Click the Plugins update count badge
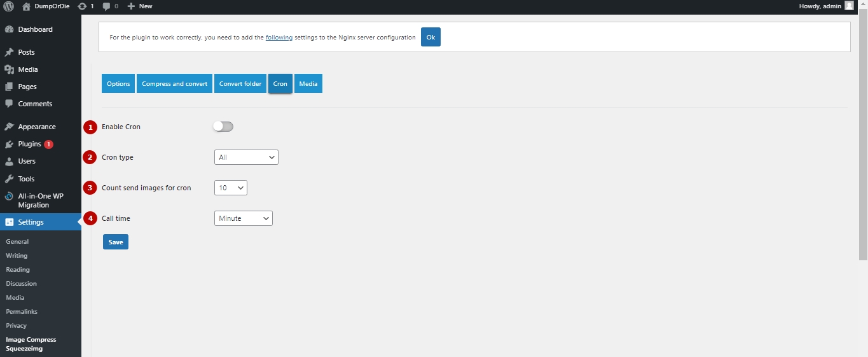This screenshot has height=357, width=868. click(x=49, y=144)
